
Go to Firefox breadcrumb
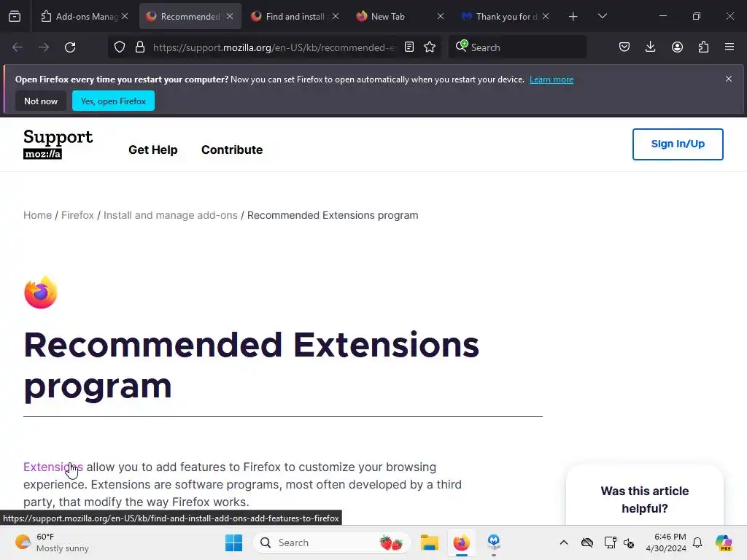(x=77, y=215)
